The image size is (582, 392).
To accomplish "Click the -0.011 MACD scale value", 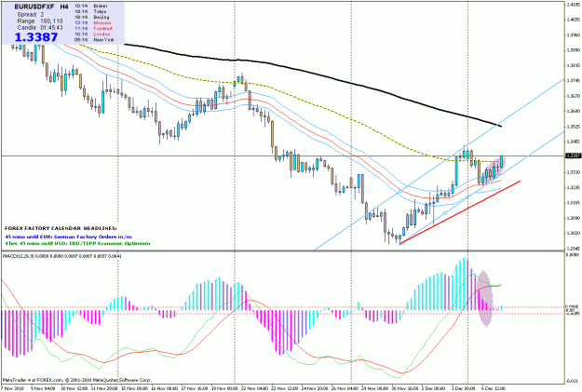I will coord(572,381).
